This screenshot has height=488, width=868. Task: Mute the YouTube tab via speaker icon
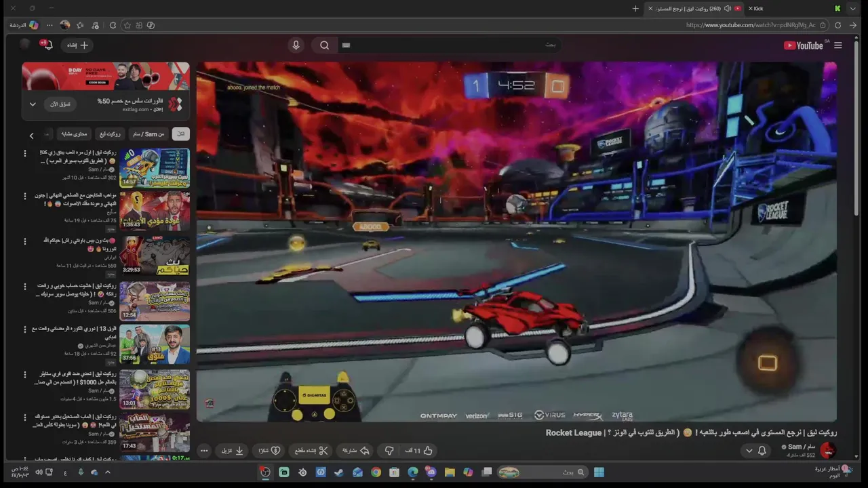[727, 9]
